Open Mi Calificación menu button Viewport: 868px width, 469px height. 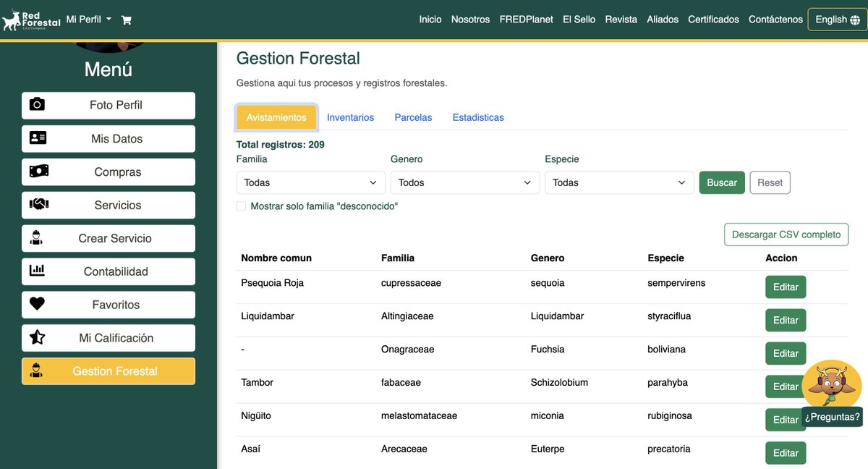[109, 338]
